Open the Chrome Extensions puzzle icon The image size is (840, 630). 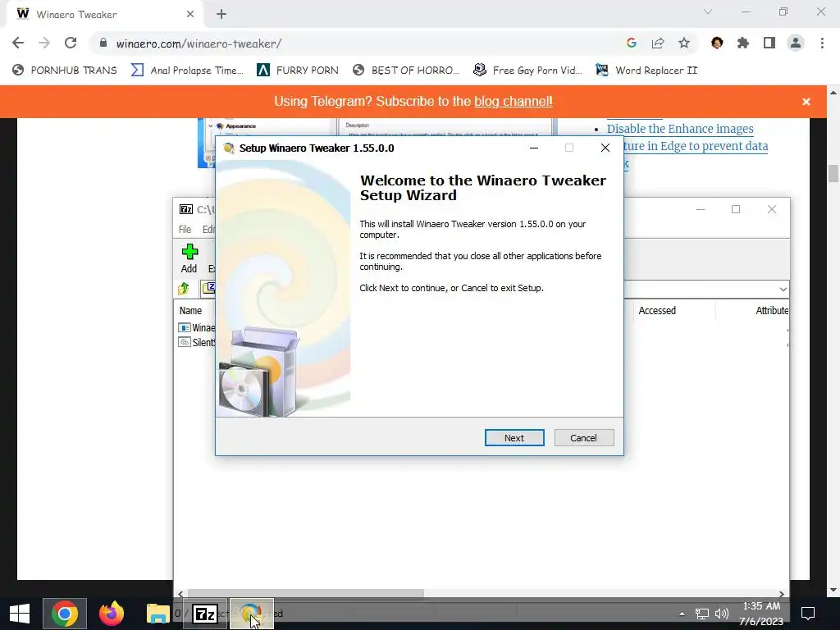[743, 43]
